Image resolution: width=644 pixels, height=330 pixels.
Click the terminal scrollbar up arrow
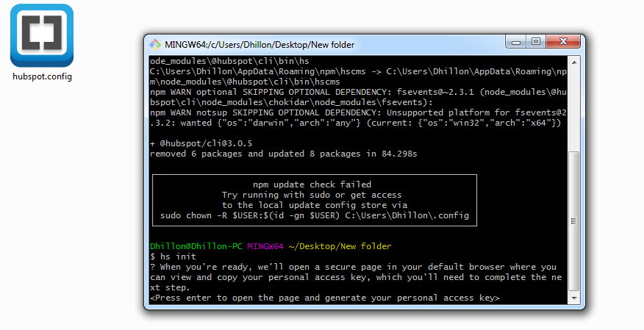click(573, 62)
